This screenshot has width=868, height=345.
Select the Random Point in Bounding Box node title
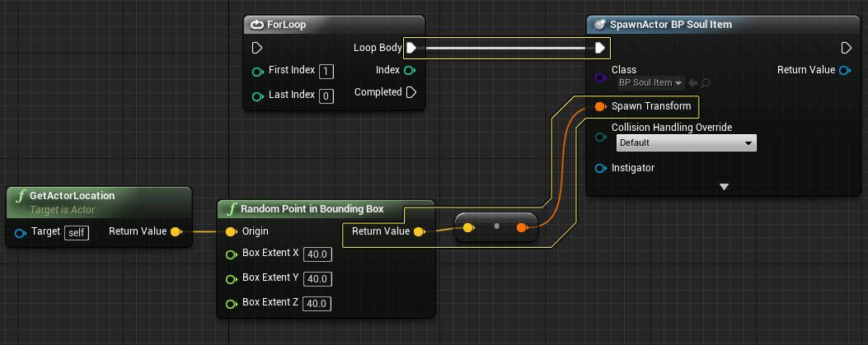pyautogui.click(x=312, y=209)
